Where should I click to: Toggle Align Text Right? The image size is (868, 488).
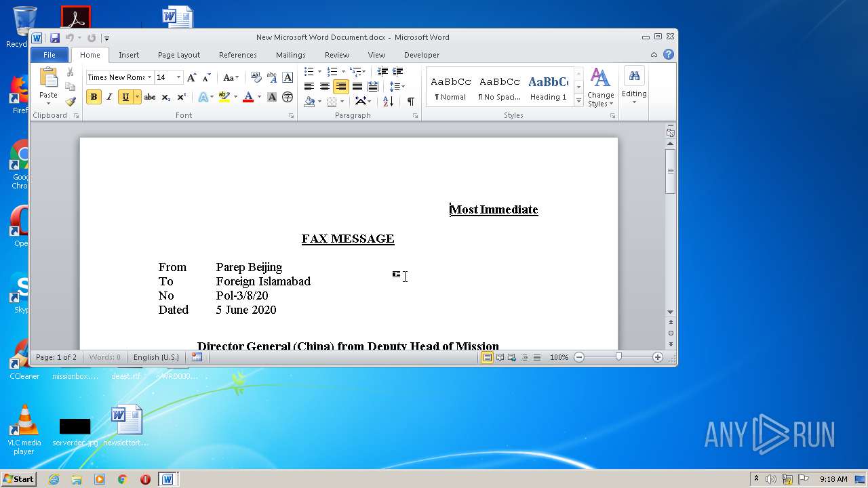point(340,87)
